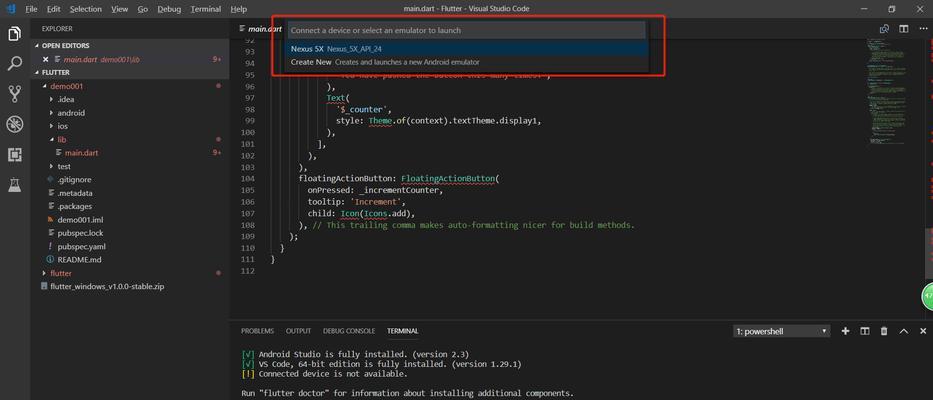The image size is (933, 400).
Task: Open the .packages file
Action: [x=74, y=207]
